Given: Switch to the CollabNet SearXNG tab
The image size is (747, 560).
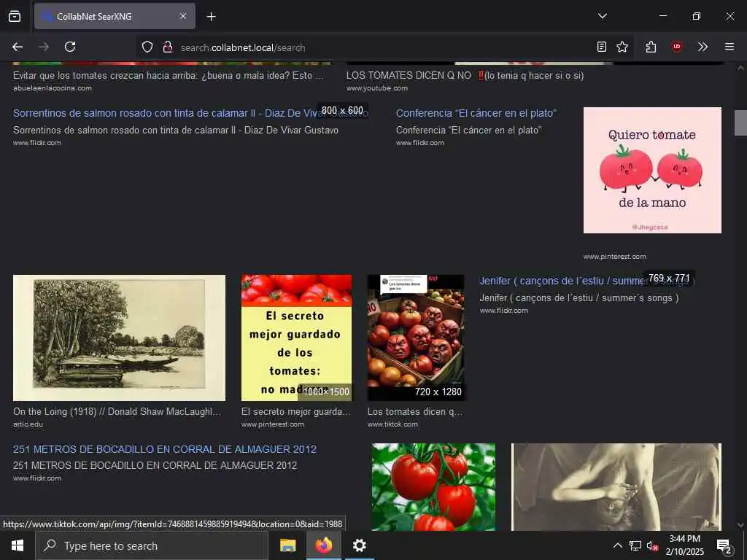Looking at the screenshot, I should point(115,16).
